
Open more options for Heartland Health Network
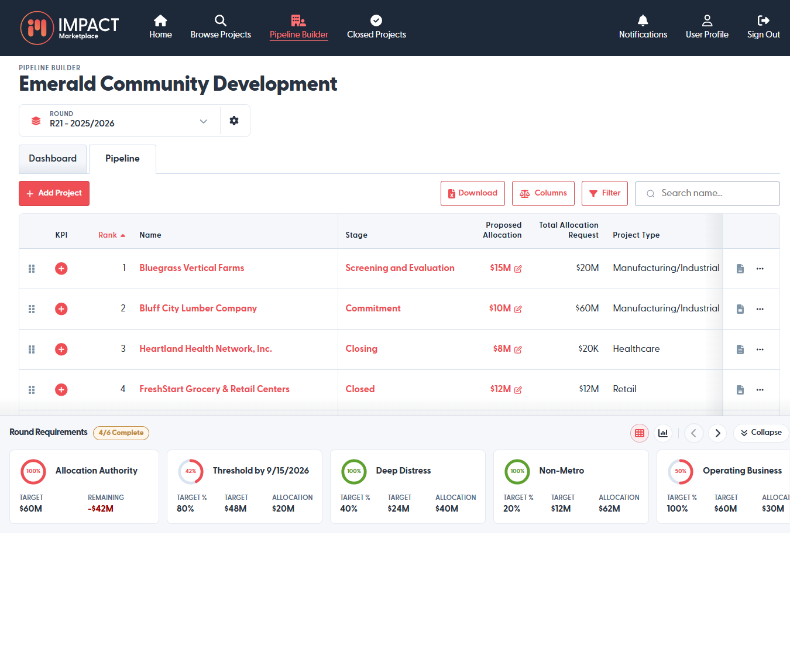(760, 349)
